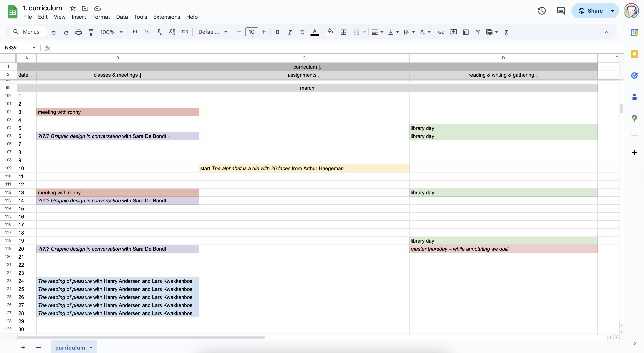Open the Extensions menu
The image size is (644, 353).
[166, 17]
